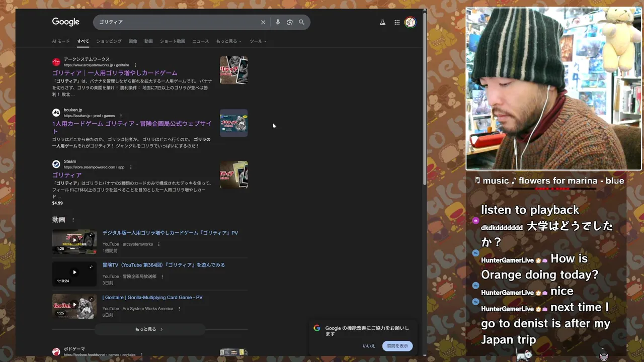Play the Goritaire English PV thumbnail

click(x=74, y=306)
